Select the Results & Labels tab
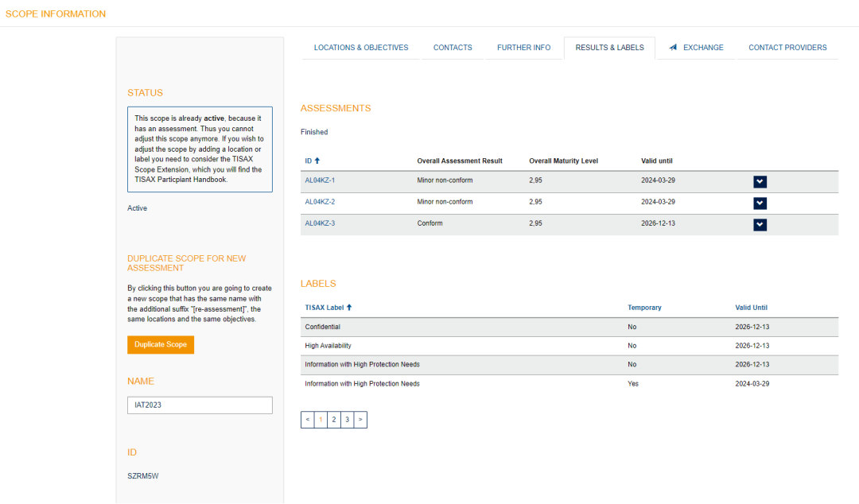Viewport: 859px width, 504px height. pyautogui.click(x=609, y=48)
